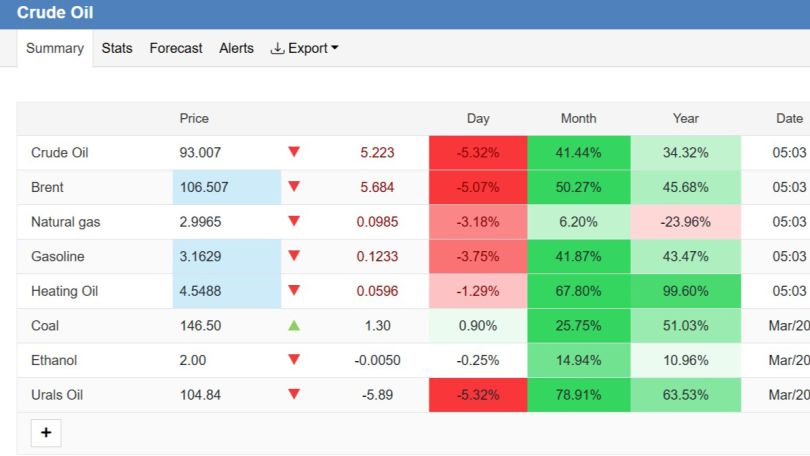
Task: Click the red -5.32% Day cell for Urals Oil
Action: click(478, 395)
